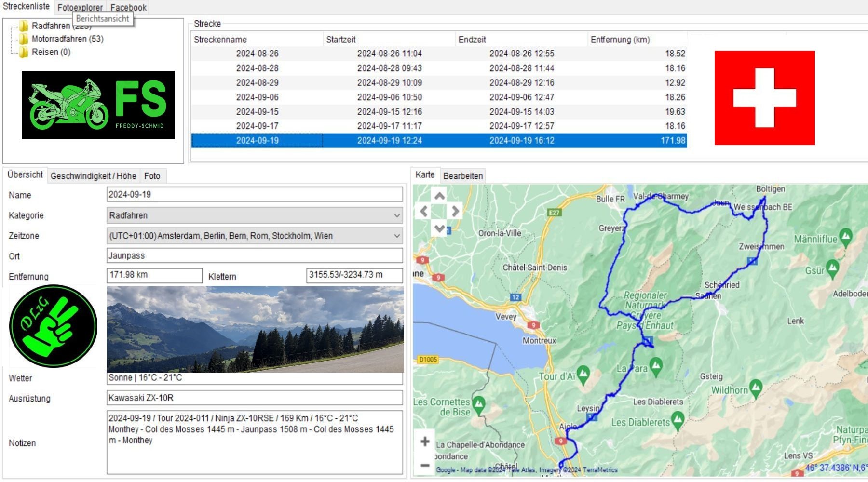Click the Zweisimmen label on the map
Image resolution: width=868 pixels, height=482 pixels.
pos(761,246)
